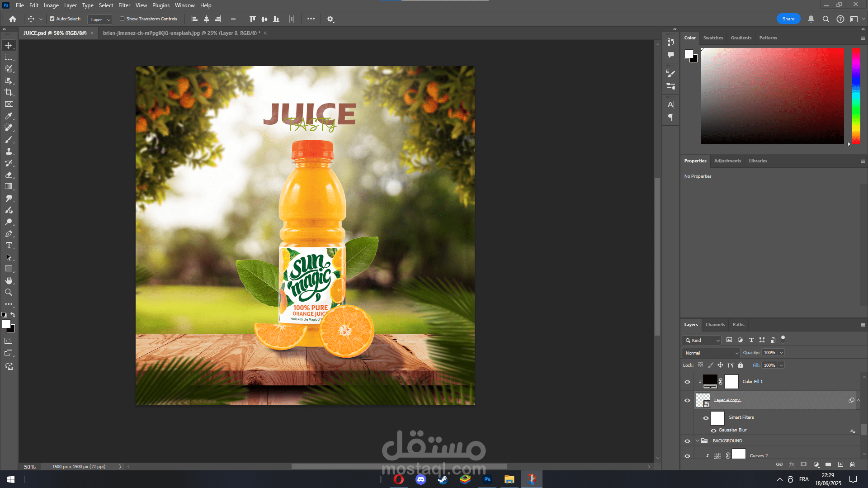Enable Show Transform Controls checkbox
The image size is (868, 488).
[x=122, y=19]
